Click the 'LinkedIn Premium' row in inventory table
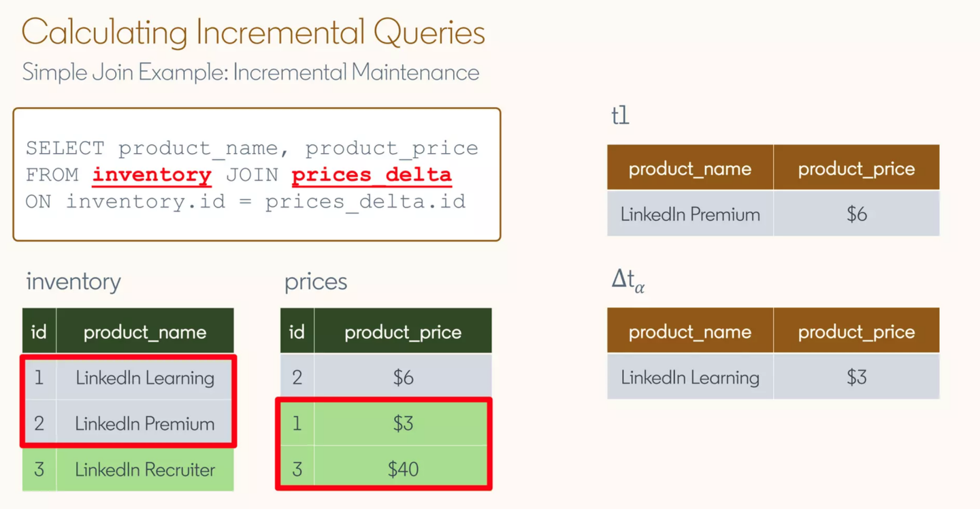Image resolution: width=980 pixels, height=509 pixels. (x=128, y=423)
